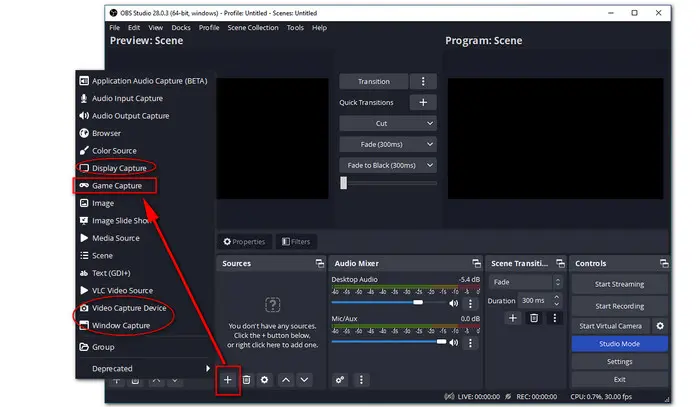This screenshot has width=700, height=407.
Task: Click Start Virtual Camera
Action: pos(611,326)
